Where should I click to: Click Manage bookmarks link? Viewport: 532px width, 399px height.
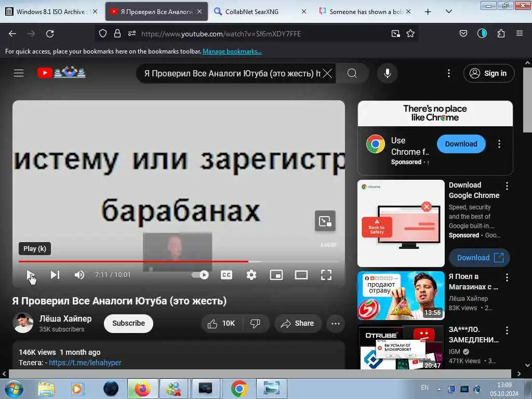[x=232, y=51]
